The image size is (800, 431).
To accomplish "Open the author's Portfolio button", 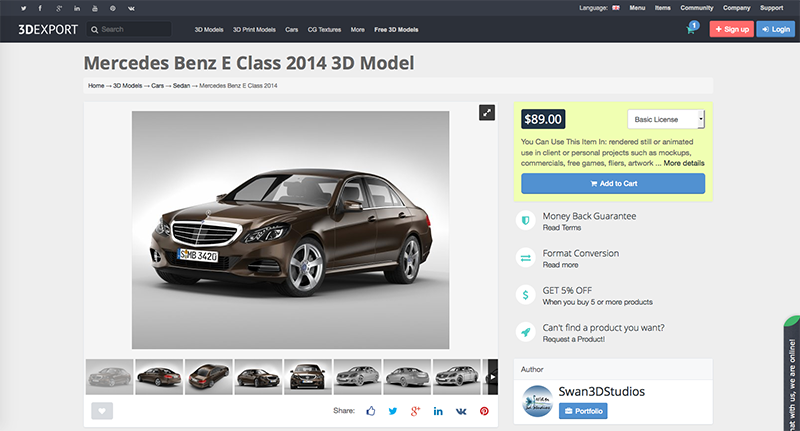I will point(583,410).
